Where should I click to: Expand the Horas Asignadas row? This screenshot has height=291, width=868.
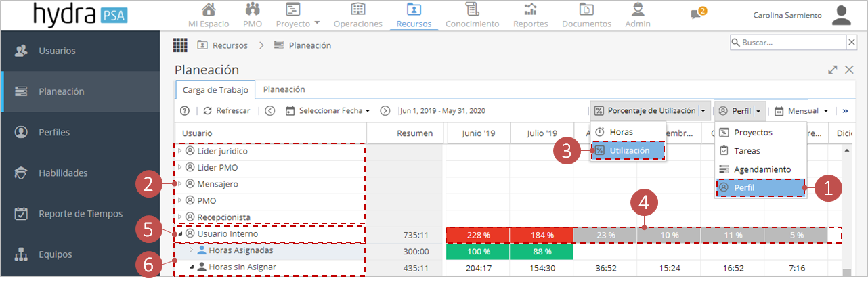[x=191, y=250]
